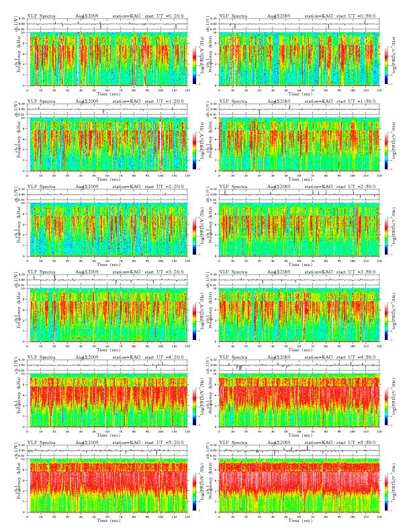Screen dimensions: 411x532
Task: Click the "start UT =0:20:0" title text
Action: (165, 16)
